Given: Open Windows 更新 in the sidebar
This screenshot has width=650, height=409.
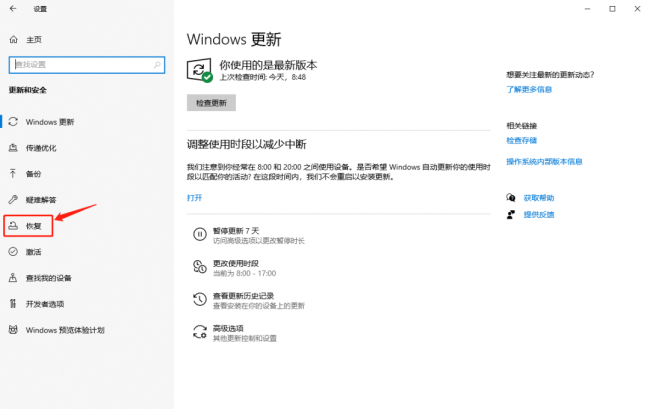Looking at the screenshot, I should tap(50, 122).
